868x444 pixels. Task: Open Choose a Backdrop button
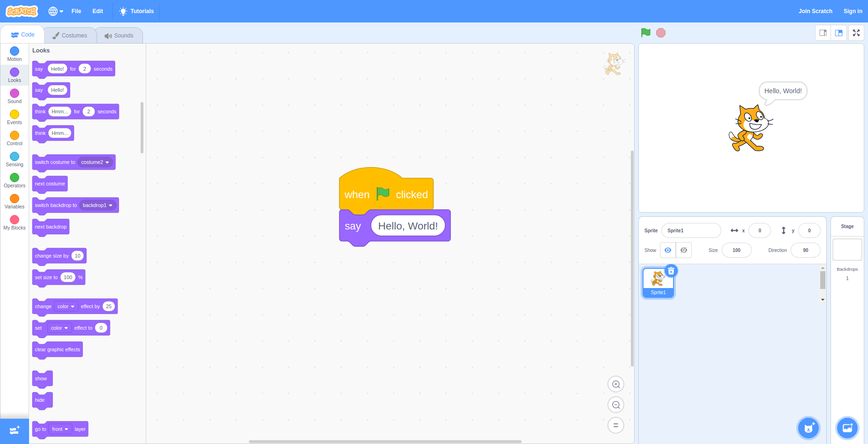coord(847,428)
